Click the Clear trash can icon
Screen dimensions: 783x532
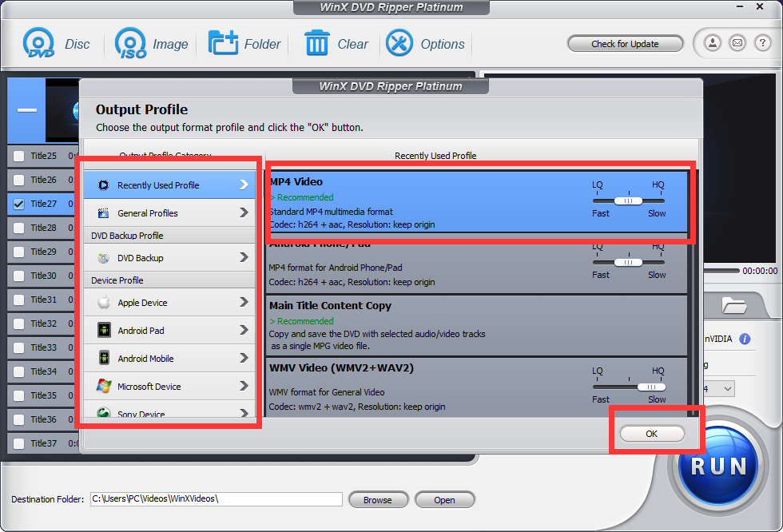click(317, 43)
